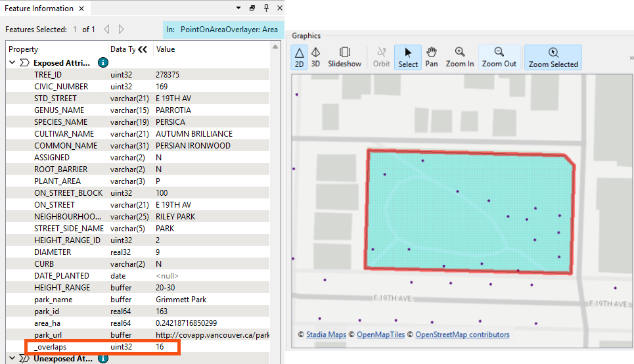Collapse the Unexposed Attributes group
The width and height of the screenshot is (634, 364).
coord(12,358)
